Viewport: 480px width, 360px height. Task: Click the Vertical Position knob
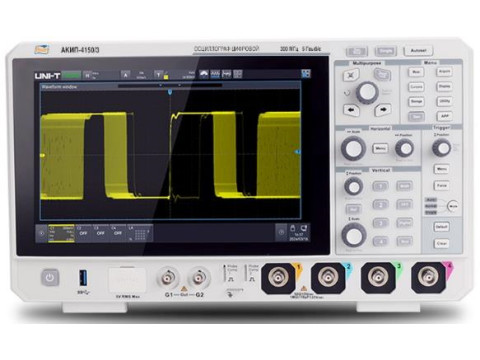pyautogui.click(x=353, y=186)
